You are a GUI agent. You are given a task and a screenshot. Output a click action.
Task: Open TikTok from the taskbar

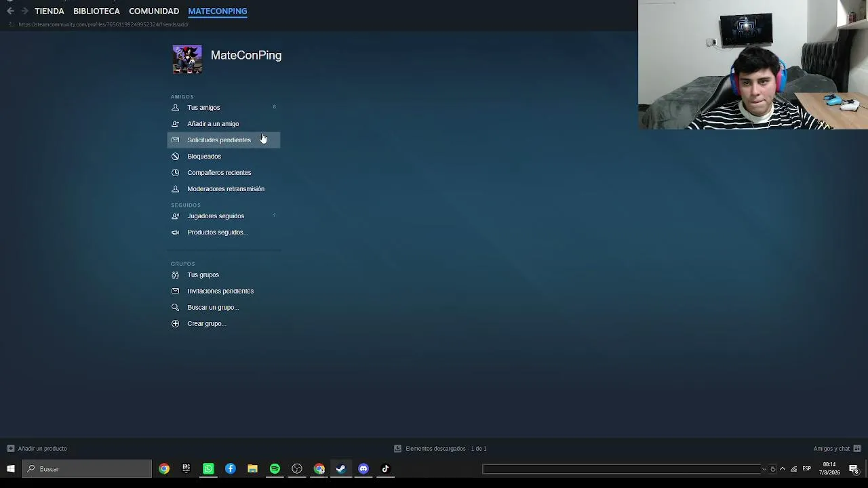[x=385, y=469]
